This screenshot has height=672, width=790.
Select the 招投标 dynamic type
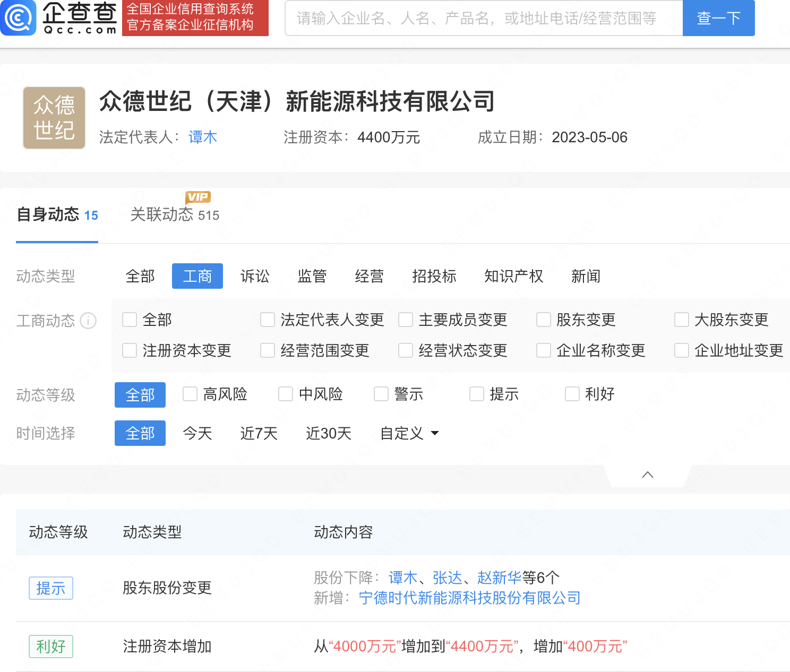click(434, 276)
